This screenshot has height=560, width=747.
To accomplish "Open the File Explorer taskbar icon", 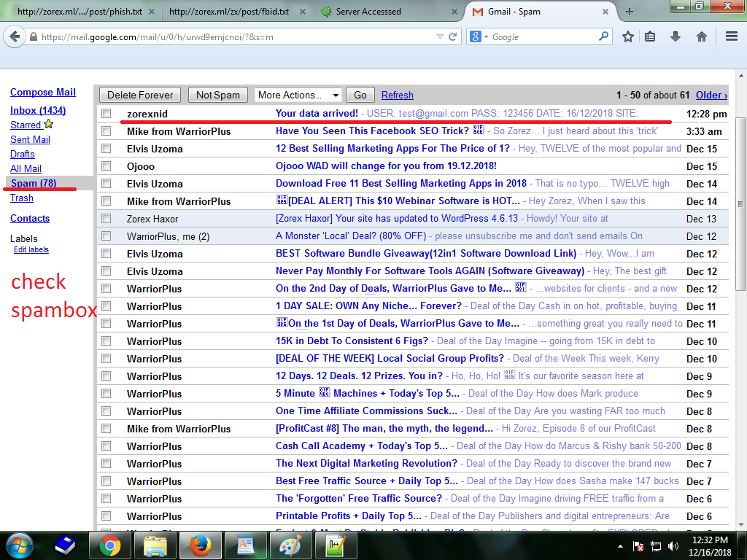I will click(155, 545).
